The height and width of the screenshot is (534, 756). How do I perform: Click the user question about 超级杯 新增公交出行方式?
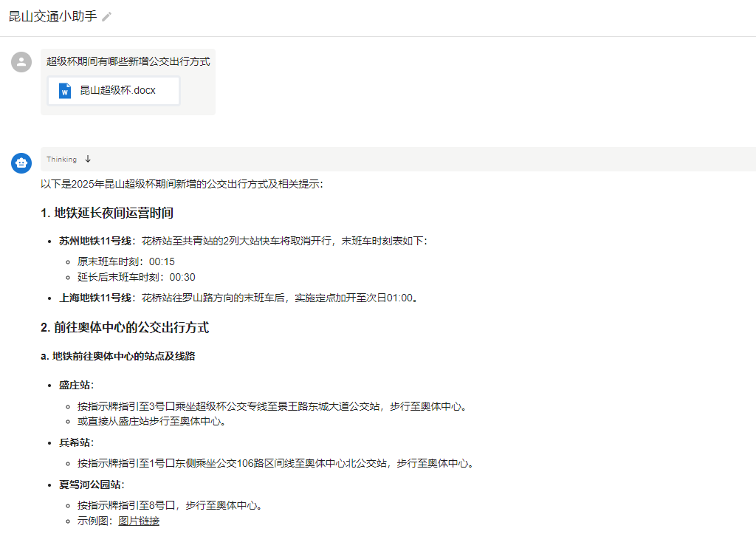click(x=128, y=61)
